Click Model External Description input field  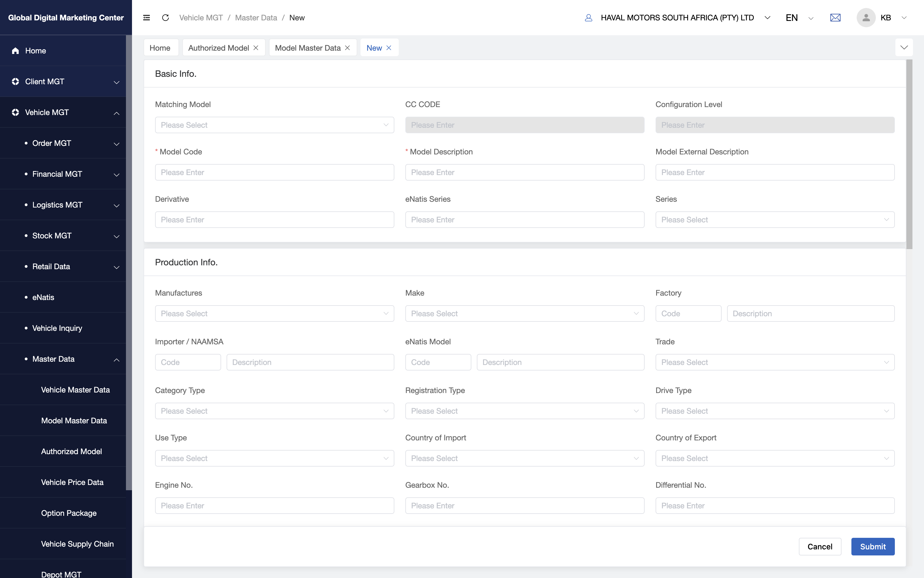click(x=775, y=172)
